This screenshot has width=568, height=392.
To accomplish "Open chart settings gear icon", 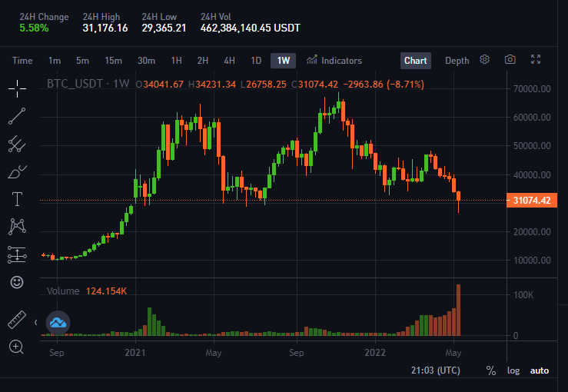I will coord(485,59).
